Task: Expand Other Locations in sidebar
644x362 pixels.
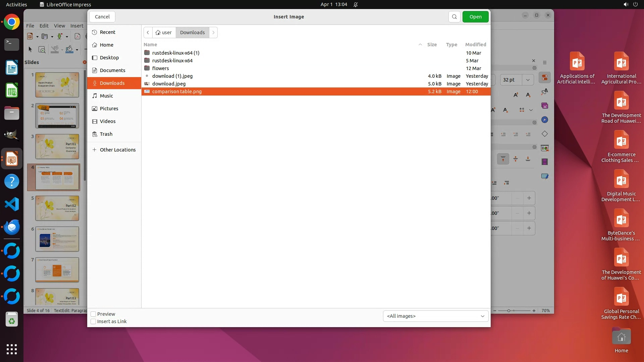Action: [117, 150]
